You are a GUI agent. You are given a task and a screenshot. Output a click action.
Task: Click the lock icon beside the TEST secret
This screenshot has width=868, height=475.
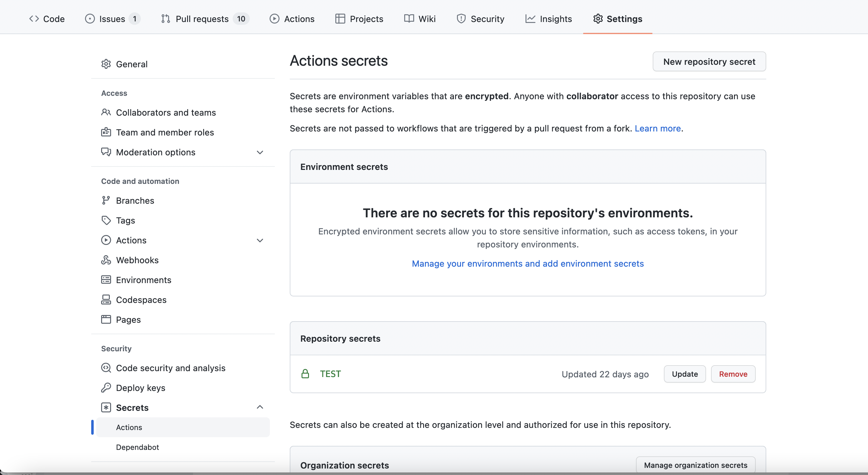pos(305,374)
